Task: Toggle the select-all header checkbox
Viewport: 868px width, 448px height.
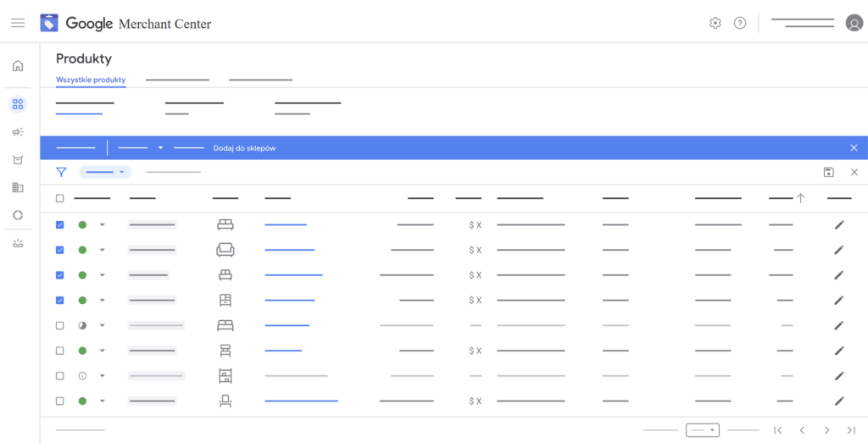Action: click(59, 198)
